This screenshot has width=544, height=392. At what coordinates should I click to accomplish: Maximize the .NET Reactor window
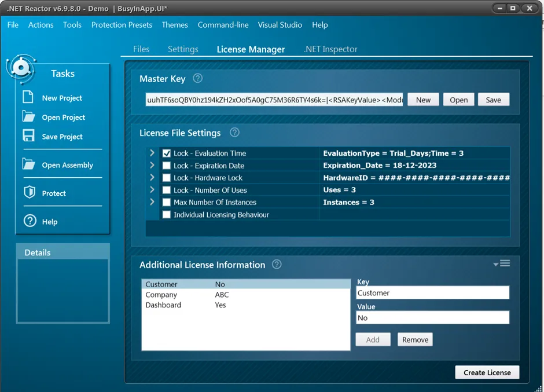pyautogui.click(x=513, y=8)
